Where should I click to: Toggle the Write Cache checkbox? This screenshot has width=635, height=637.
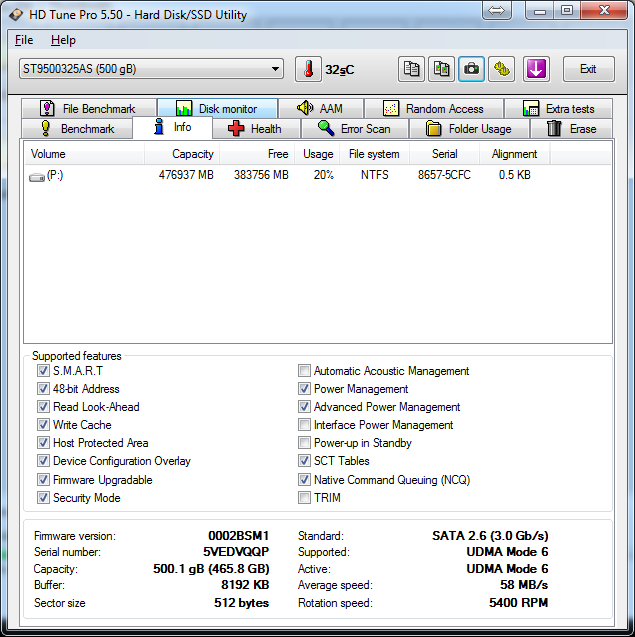click(x=43, y=425)
